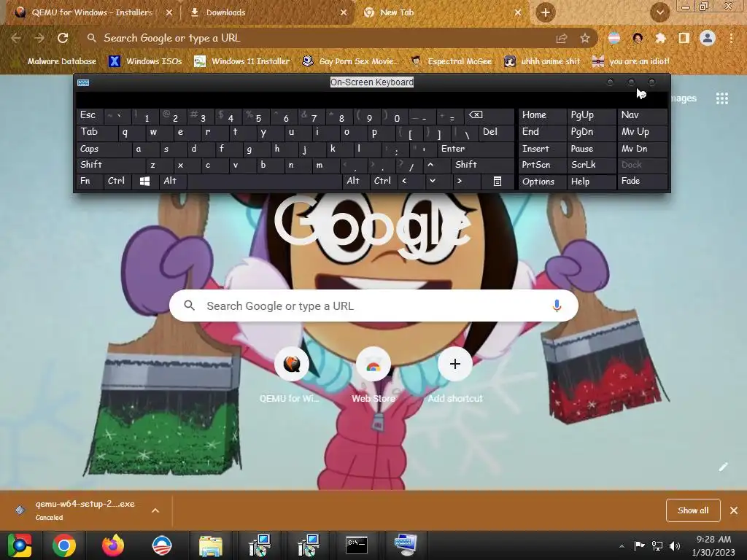747x560 pixels.
Task: Click the Options key on On-Screen Keyboard
Action: coord(542,182)
